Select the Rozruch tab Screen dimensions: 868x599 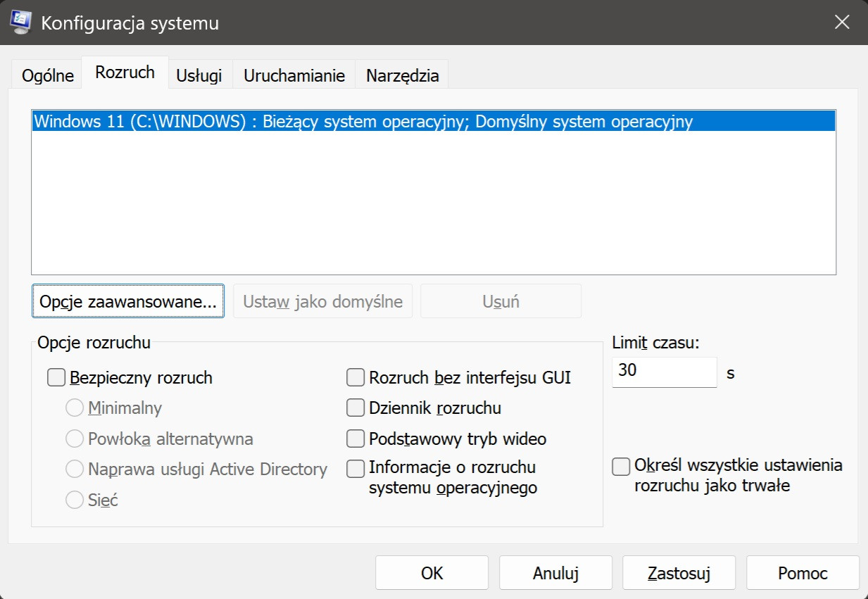point(125,73)
